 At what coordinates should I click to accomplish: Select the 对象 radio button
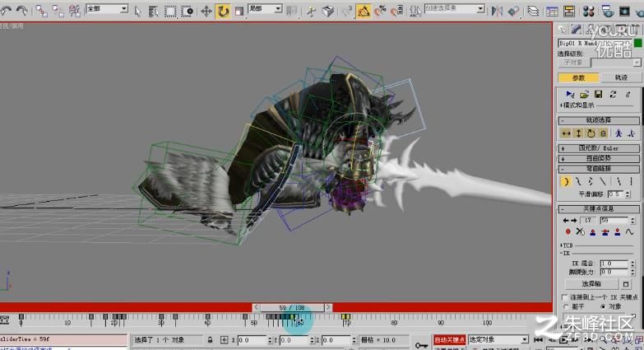point(603,306)
